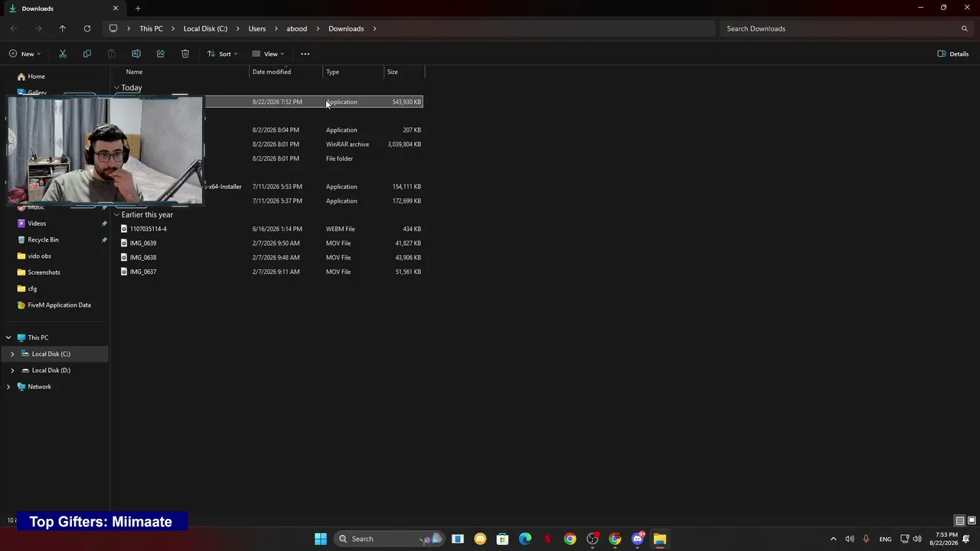Click the microphone tray icon
Viewport: 980px width, 551px height.
(x=866, y=539)
